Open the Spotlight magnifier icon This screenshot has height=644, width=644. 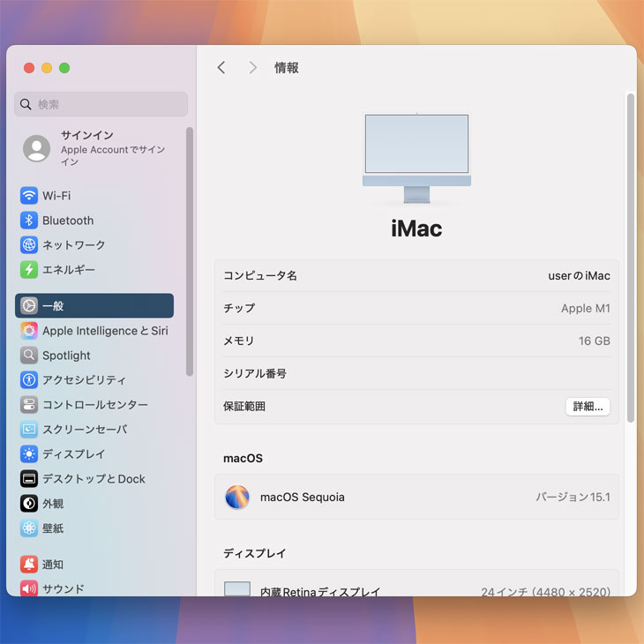(x=29, y=355)
